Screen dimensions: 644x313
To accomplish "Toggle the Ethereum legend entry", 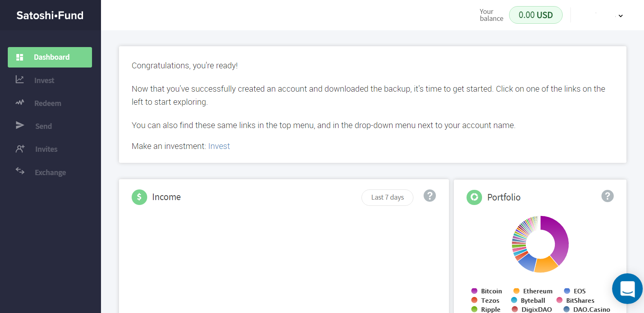I will tap(533, 291).
